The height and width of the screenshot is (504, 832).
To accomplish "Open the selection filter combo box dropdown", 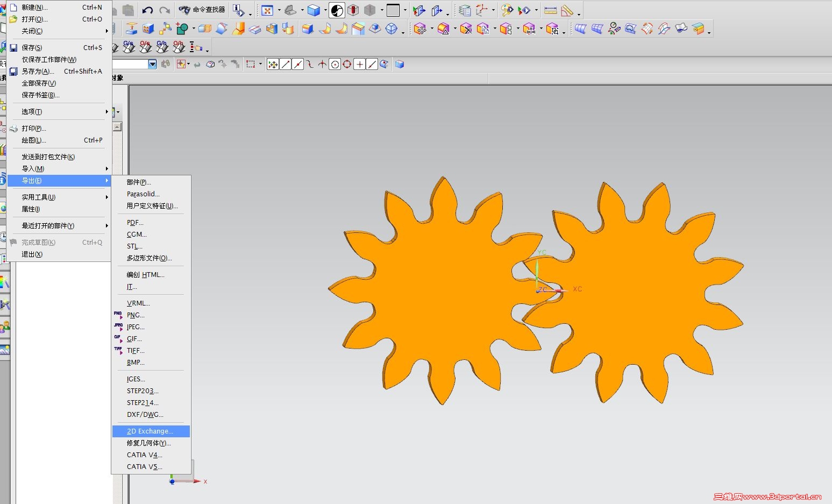I will click(x=152, y=65).
